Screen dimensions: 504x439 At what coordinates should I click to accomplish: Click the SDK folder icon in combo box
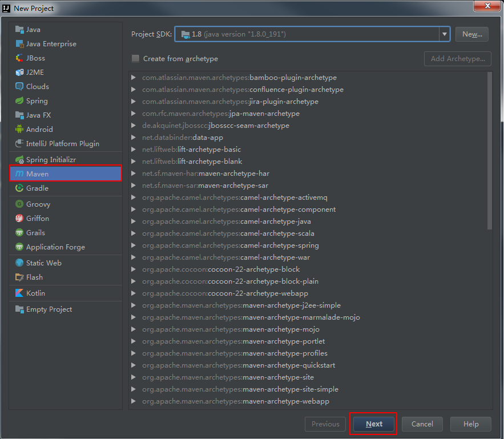186,34
